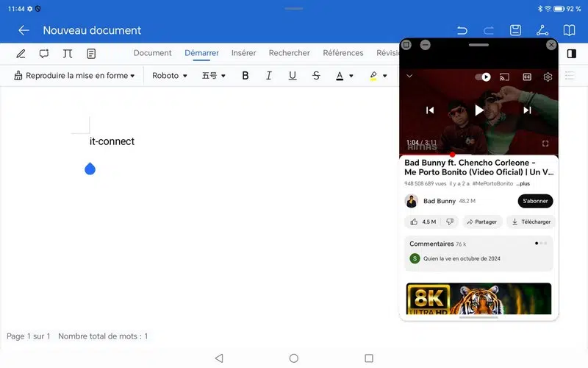Click the undo arrow in the header

click(462, 30)
